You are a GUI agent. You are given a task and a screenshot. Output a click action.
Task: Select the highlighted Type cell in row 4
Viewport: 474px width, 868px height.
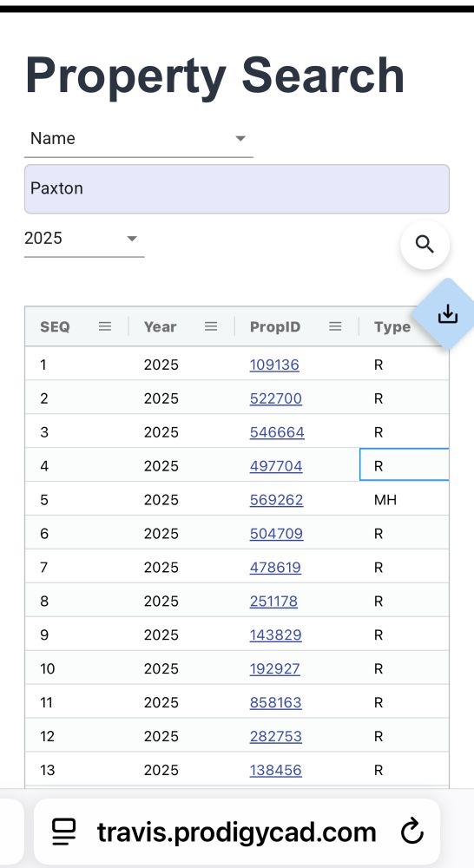coord(405,464)
